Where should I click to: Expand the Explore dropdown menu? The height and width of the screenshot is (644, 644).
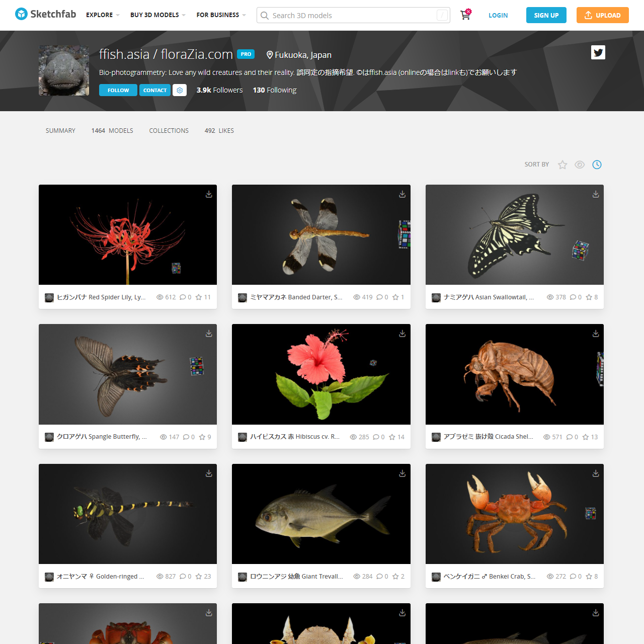tap(103, 15)
